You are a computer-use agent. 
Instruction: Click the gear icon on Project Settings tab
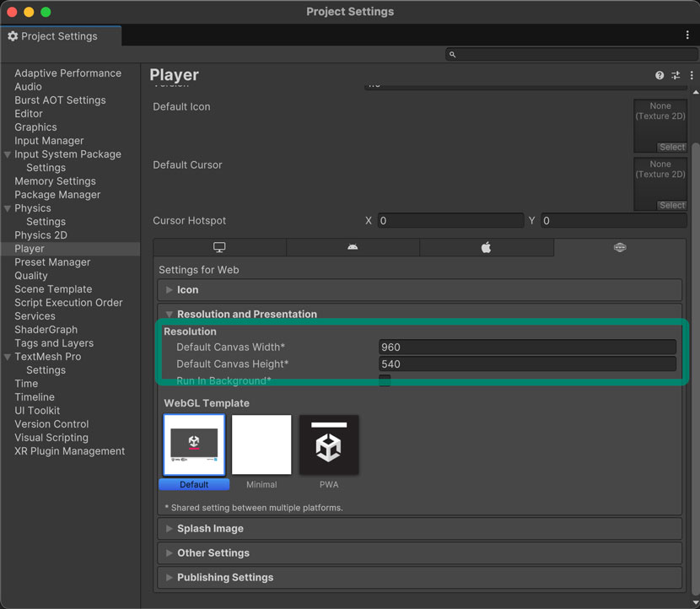point(13,36)
